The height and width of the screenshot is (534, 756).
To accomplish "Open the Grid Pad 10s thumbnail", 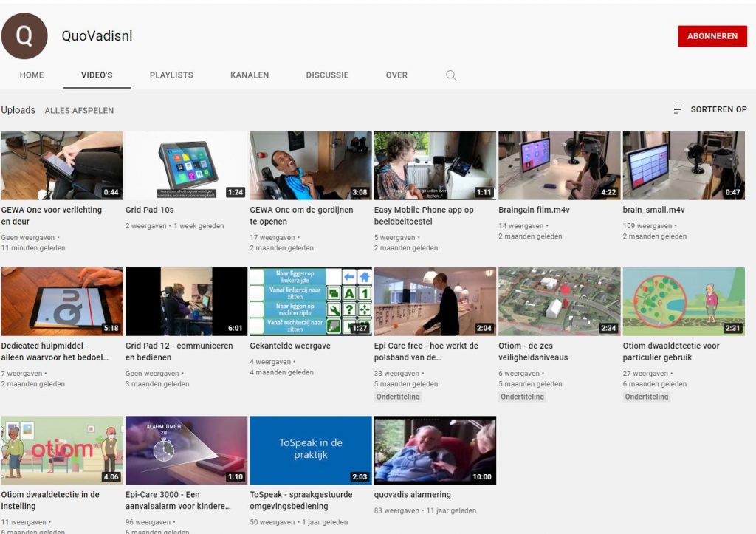I will [186, 165].
